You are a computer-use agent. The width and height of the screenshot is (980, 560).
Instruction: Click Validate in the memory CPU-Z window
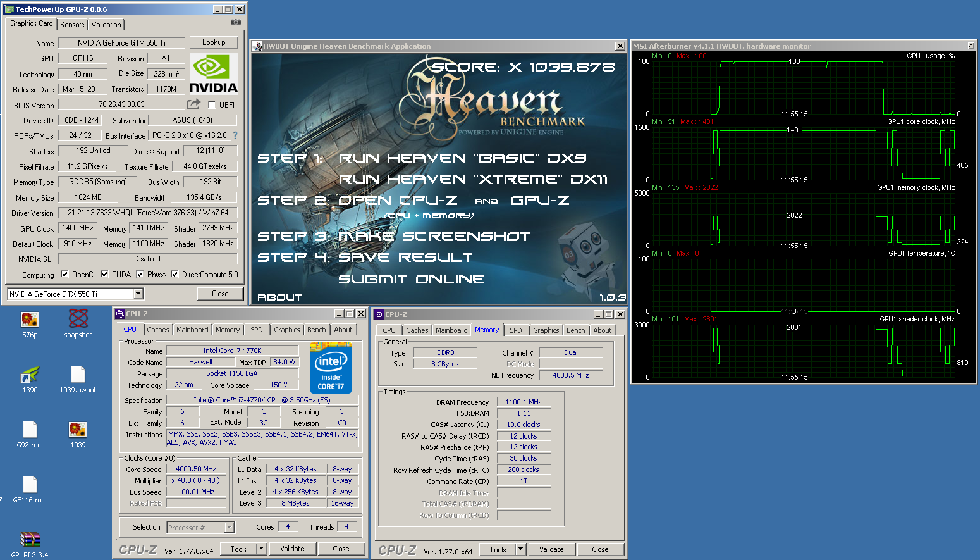point(551,549)
